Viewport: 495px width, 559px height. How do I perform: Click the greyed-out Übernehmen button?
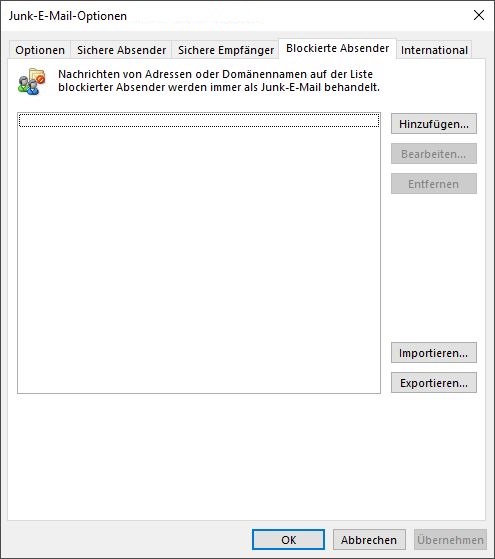click(x=450, y=540)
